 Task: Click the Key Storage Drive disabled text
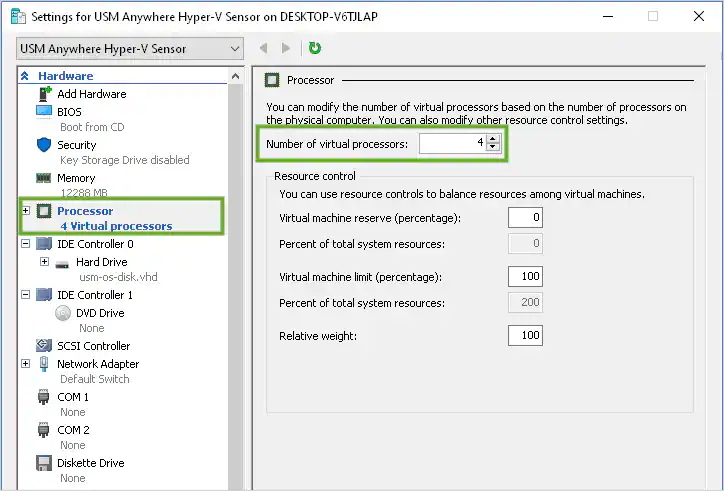click(x=125, y=160)
